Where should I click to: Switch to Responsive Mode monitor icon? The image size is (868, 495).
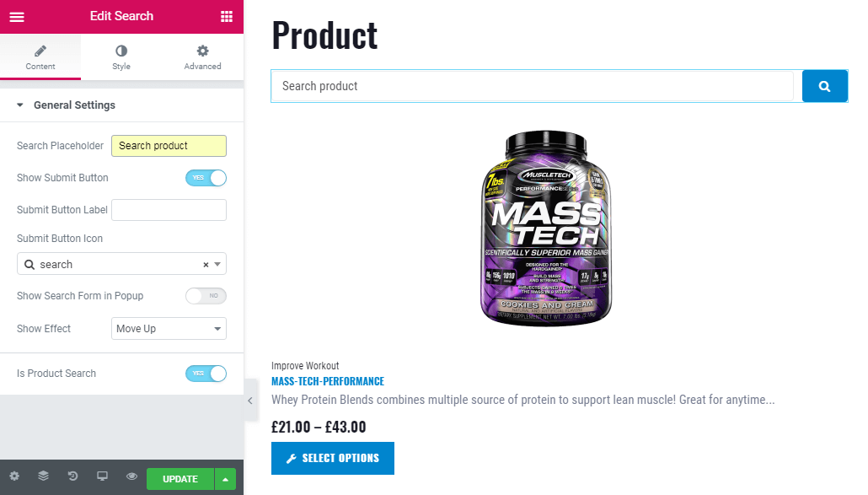(x=103, y=476)
